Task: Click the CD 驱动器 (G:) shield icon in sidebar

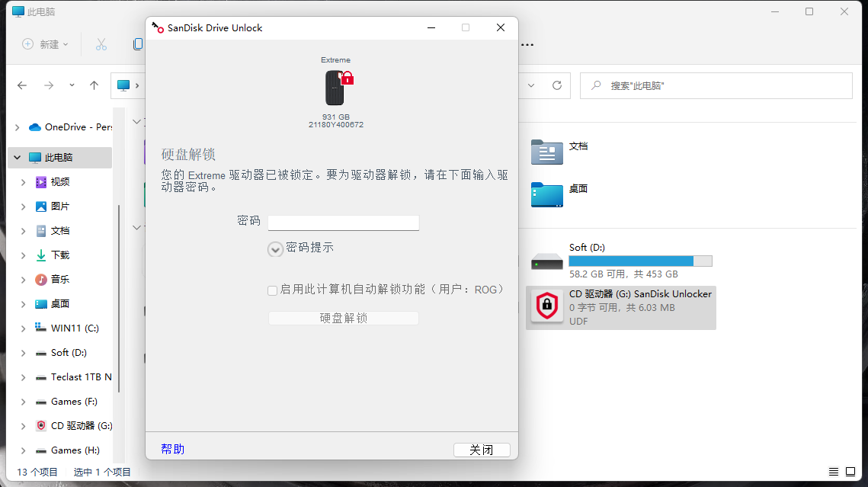Action: point(41,425)
